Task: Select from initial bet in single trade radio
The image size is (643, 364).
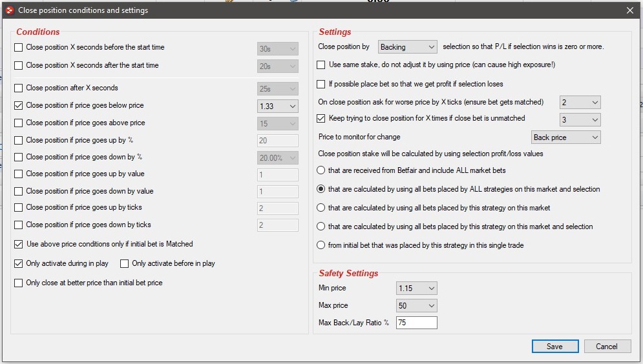Action: point(321,245)
